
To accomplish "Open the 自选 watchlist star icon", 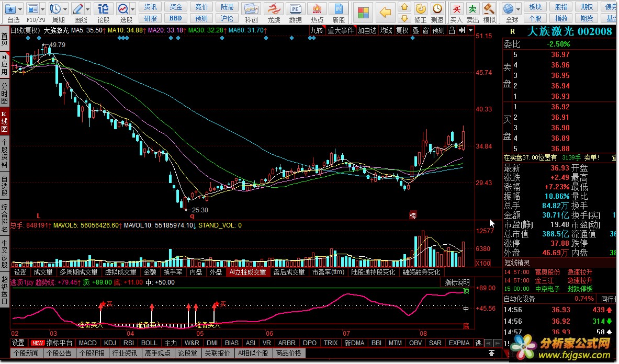I will pos(10,9).
